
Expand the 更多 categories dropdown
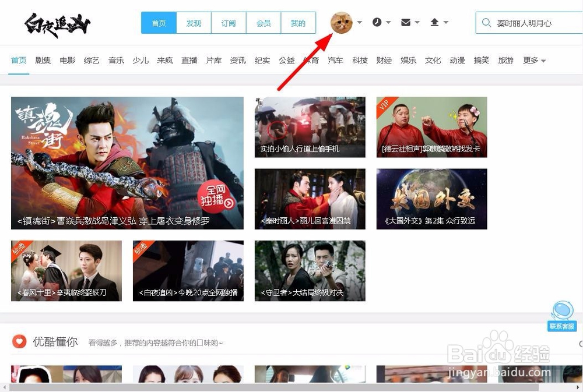coord(534,60)
